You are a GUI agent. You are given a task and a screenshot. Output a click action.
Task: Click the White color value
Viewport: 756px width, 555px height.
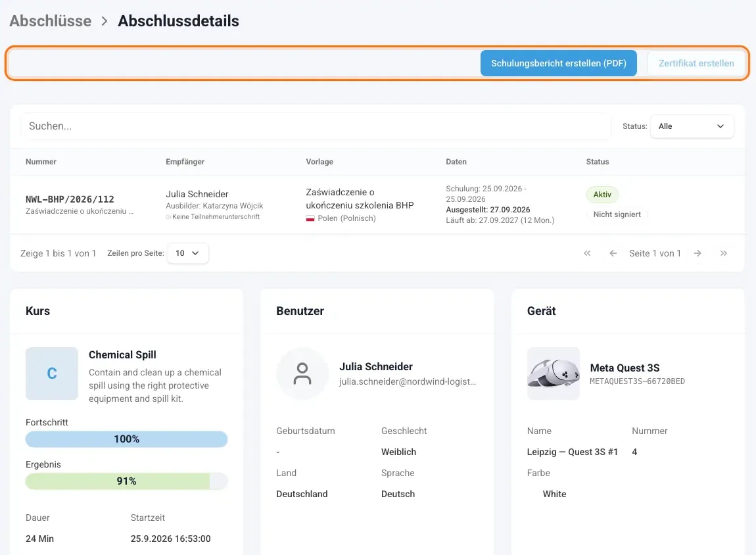pyautogui.click(x=554, y=494)
